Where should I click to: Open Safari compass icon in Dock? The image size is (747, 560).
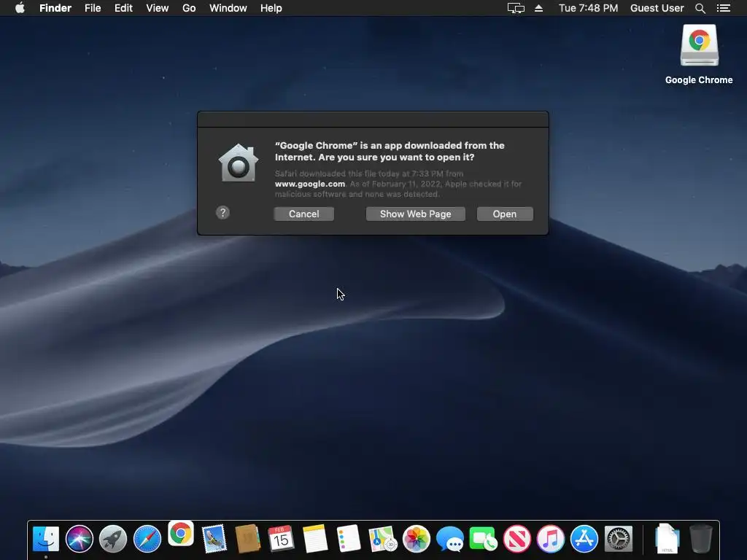[147, 539]
